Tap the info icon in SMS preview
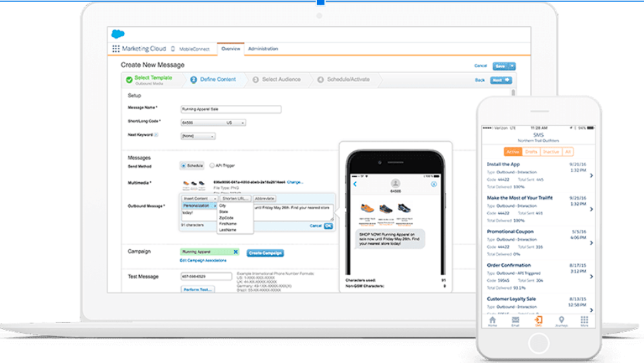Viewport: 644px width, 363px height. click(x=434, y=184)
